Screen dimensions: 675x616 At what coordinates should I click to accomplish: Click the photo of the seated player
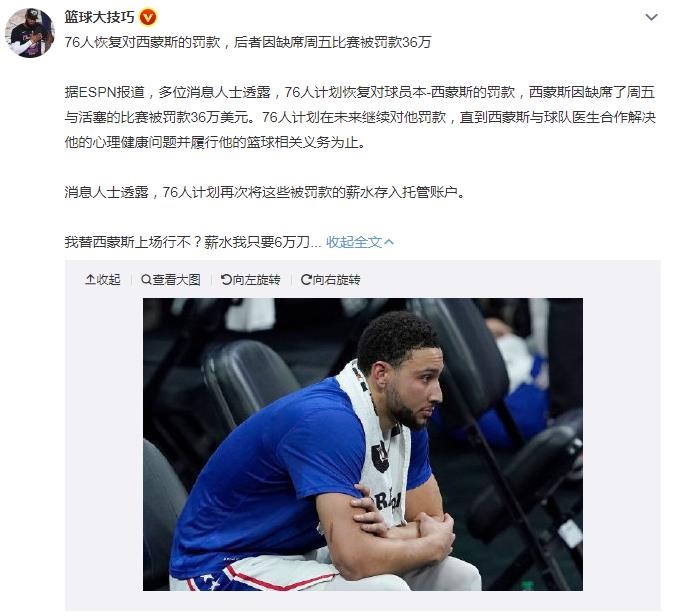point(363,444)
